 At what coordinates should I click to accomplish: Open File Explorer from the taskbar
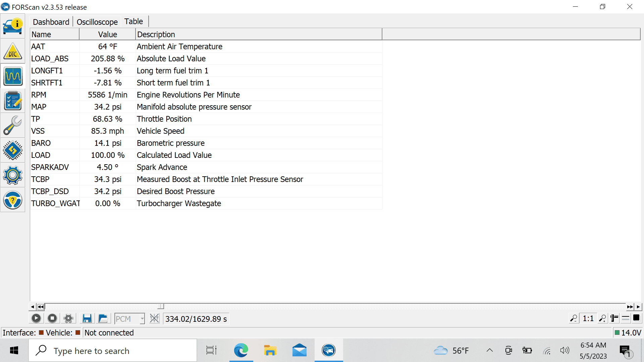click(270, 351)
